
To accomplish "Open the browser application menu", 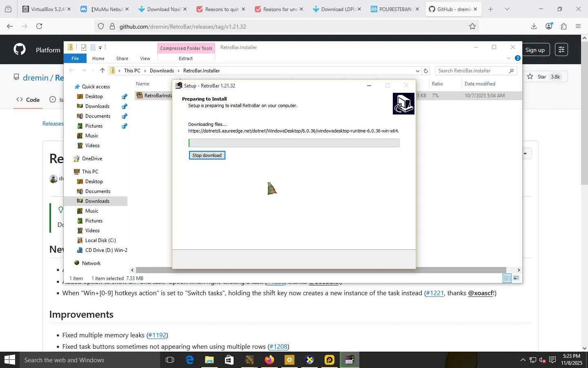I will tap(578, 26).
